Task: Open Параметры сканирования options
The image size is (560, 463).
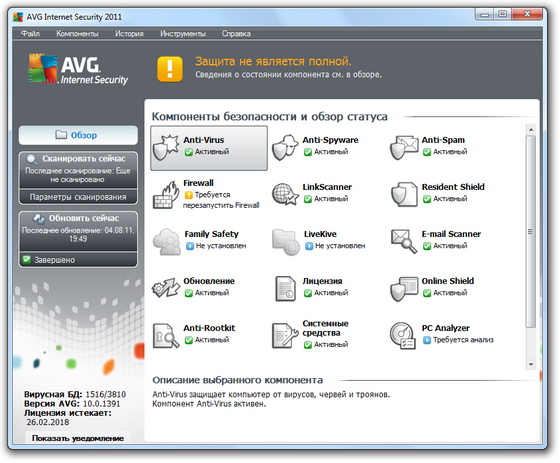Action: pyautogui.click(x=78, y=197)
